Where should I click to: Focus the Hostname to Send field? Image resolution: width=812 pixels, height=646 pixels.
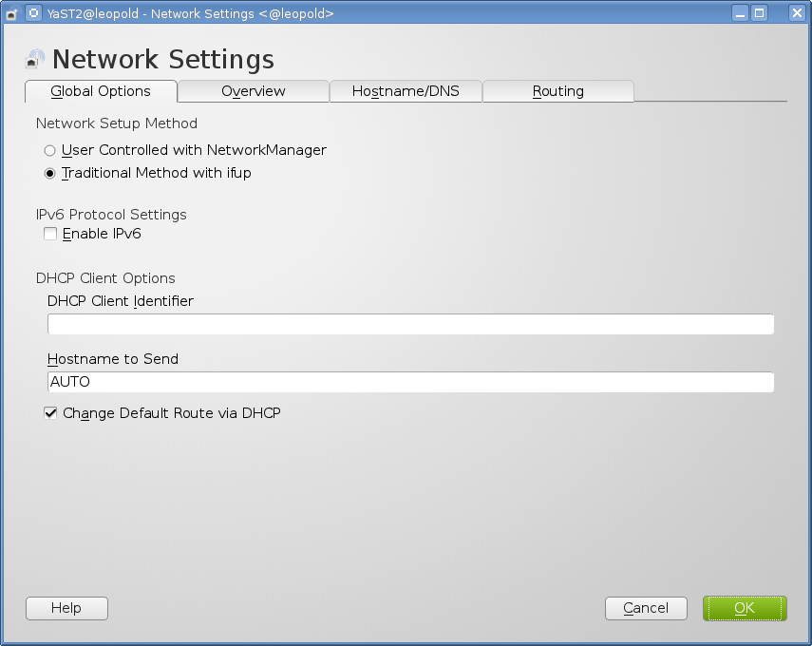[x=410, y=382]
